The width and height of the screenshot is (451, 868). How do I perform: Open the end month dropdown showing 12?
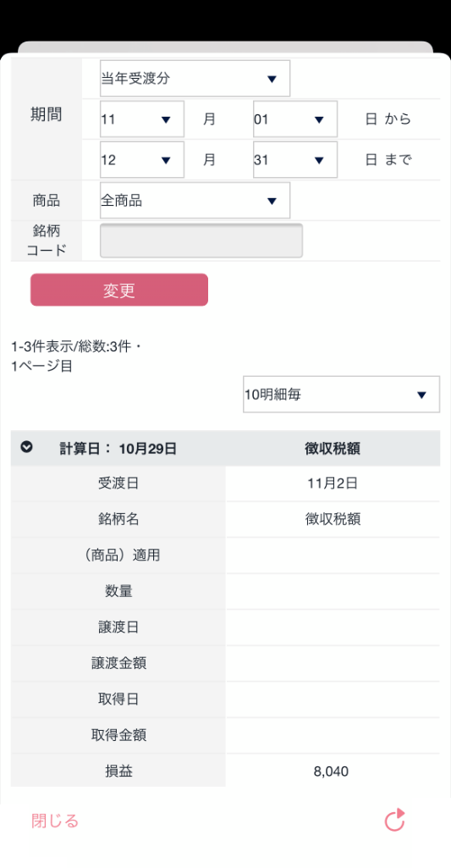click(141, 160)
